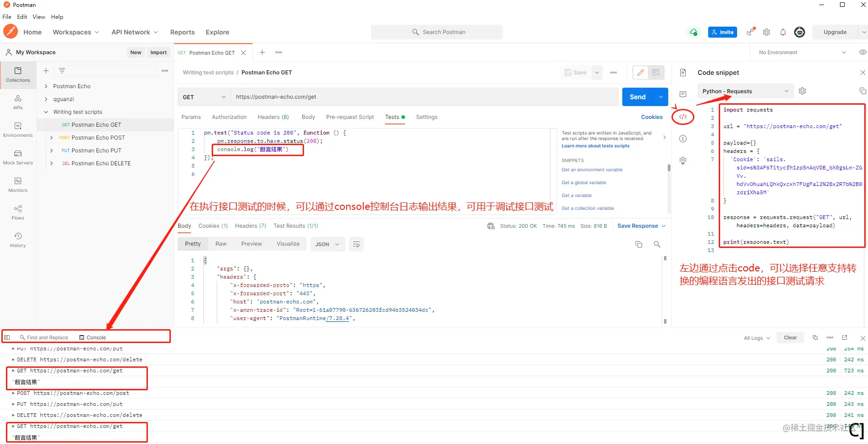Open the Workspaces dropdown
Screen dimensions: 868x444
[x=76, y=32]
